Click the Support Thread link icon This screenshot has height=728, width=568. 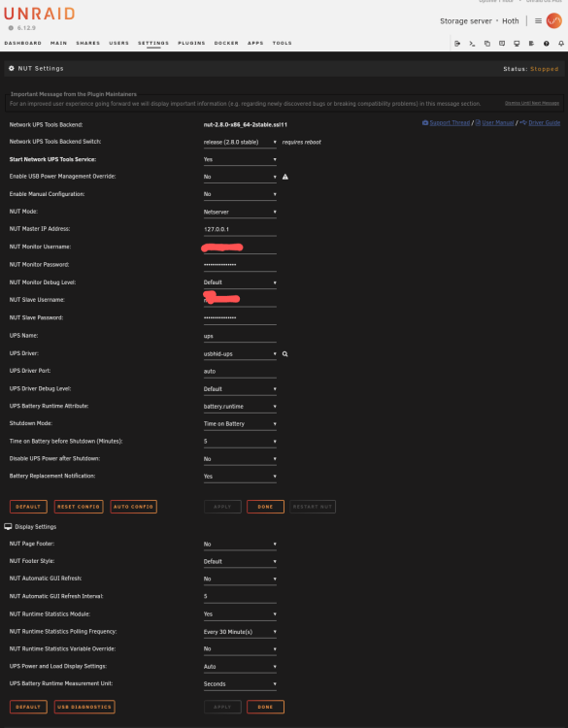click(425, 122)
